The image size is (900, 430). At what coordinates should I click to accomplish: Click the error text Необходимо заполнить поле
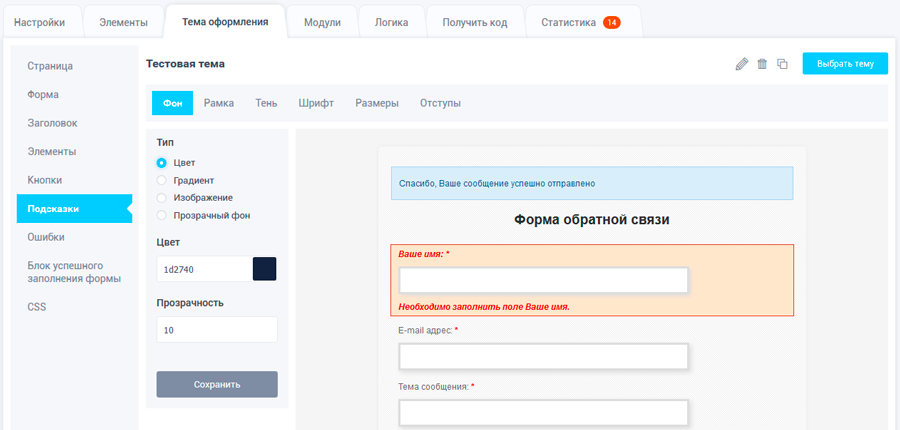coord(484,307)
